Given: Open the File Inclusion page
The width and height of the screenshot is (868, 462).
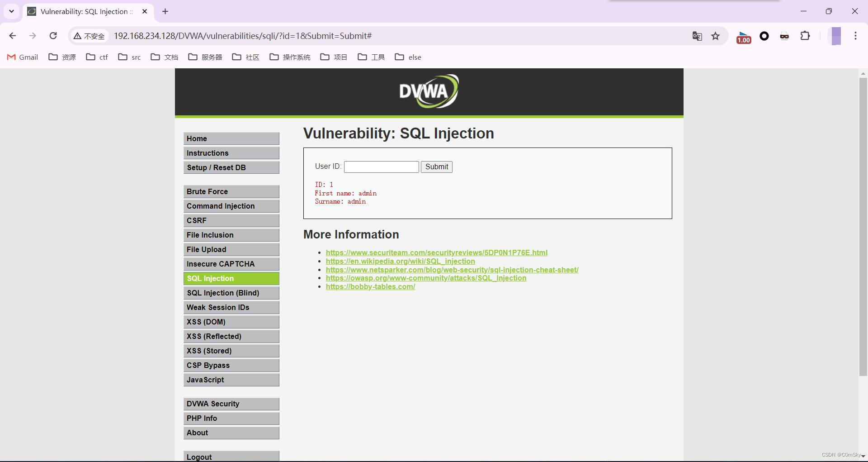Looking at the screenshot, I should [x=231, y=235].
